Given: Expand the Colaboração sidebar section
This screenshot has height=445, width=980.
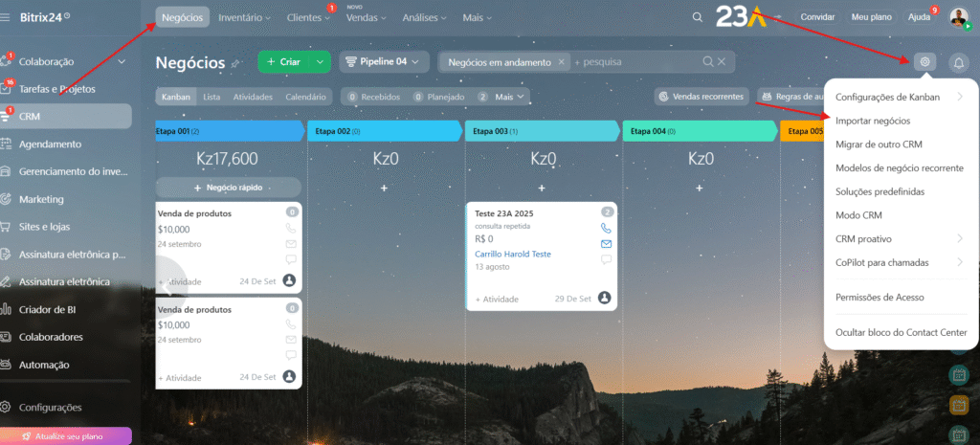Looking at the screenshot, I should [x=121, y=61].
